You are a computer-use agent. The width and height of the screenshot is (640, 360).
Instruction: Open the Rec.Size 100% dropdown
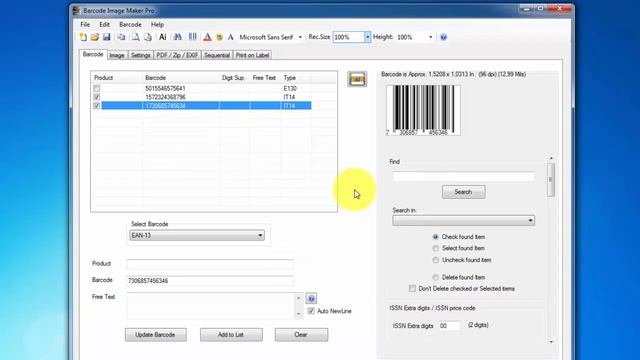coord(367,37)
